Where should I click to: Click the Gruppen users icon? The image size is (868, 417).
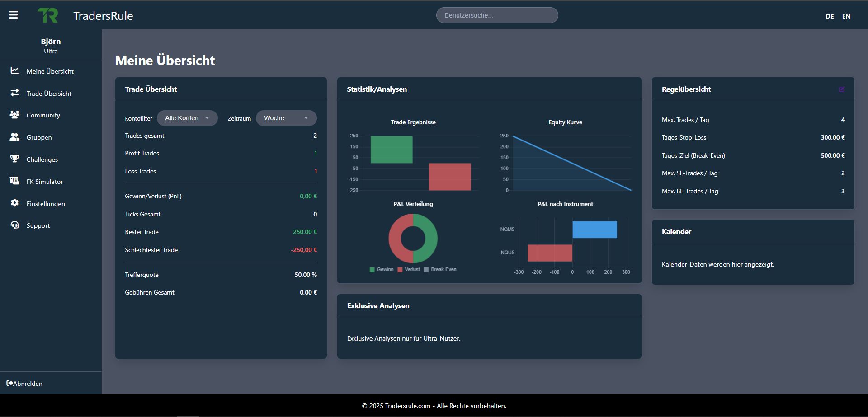point(14,137)
